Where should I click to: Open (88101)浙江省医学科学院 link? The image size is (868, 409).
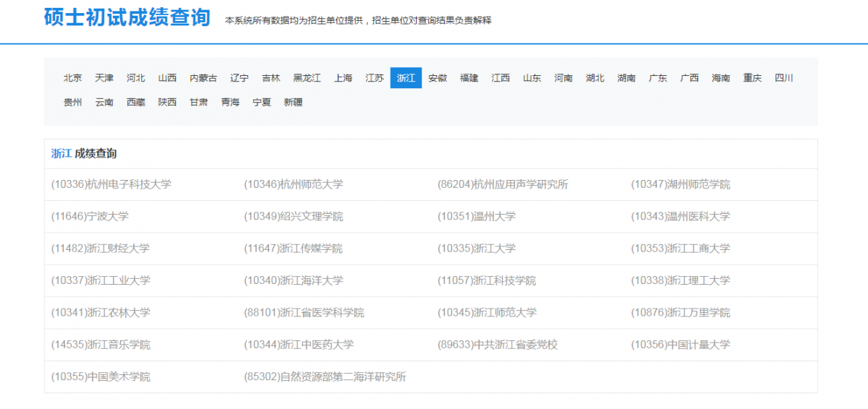305,313
